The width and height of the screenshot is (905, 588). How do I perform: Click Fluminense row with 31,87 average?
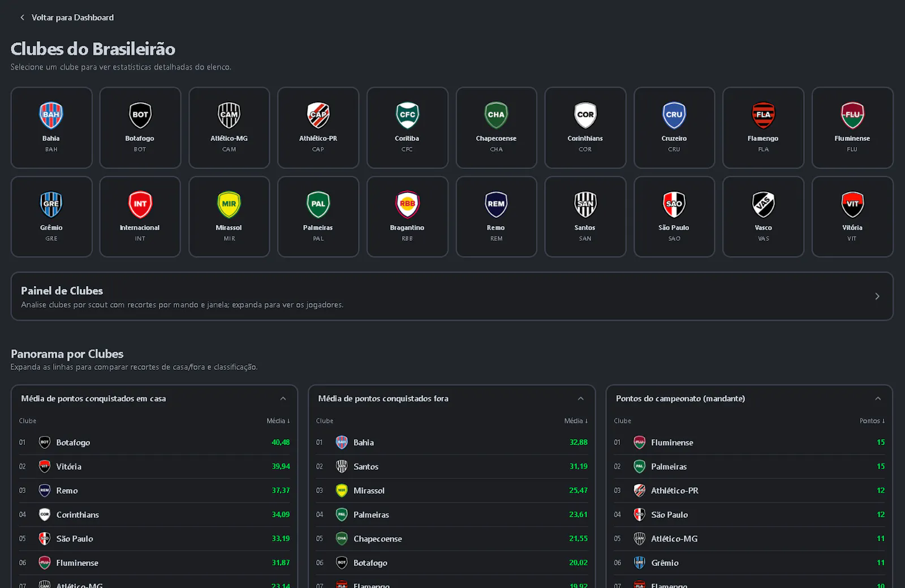pyautogui.click(x=154, y=563)
